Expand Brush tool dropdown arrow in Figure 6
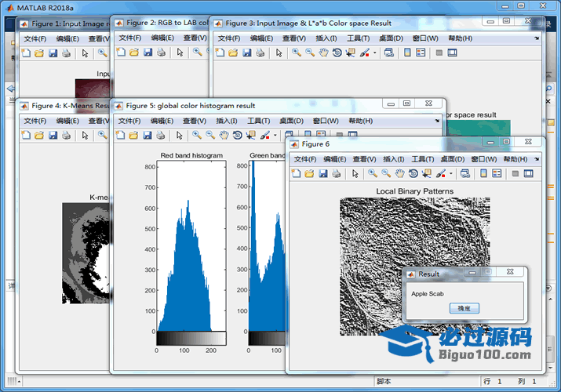This screenshot has width=561, height=392. (452, 174)
